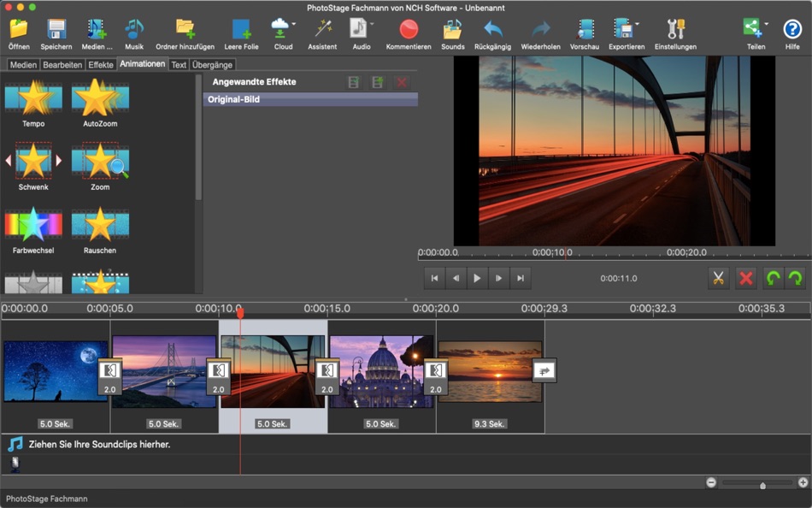This screenshot has height=508, width=812.
Task: Add media via Medien toolbar icon
Action: [x=97, y=34]
